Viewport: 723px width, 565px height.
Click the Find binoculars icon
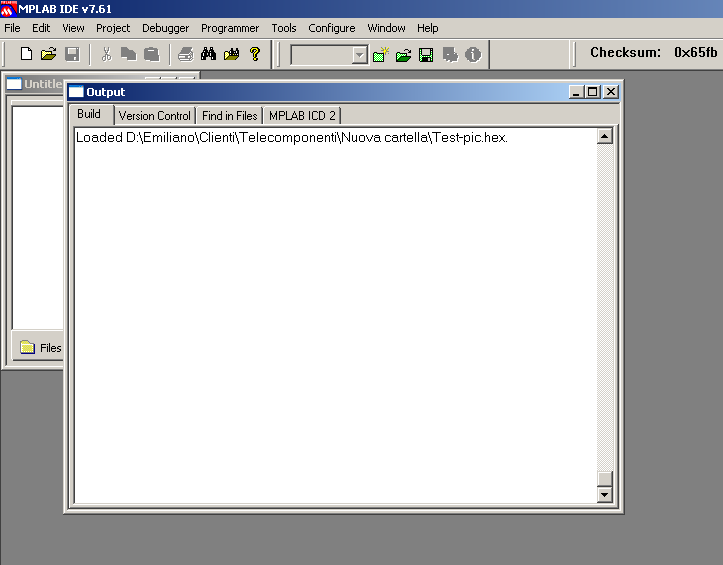pyautogui.click(x=208, y=54)
